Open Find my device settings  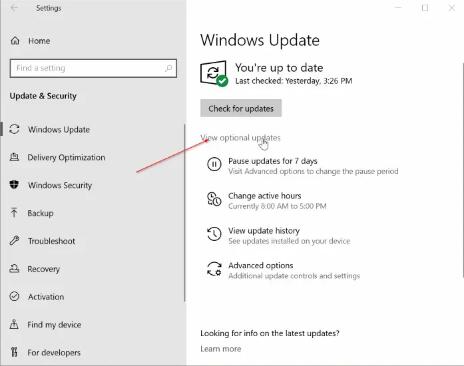pos(54,325)
